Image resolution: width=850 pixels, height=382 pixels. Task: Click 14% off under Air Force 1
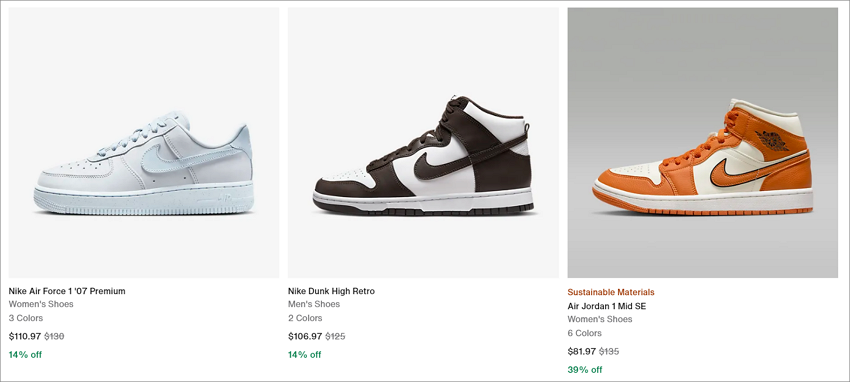pyautogui.click(x=25, y=354)
